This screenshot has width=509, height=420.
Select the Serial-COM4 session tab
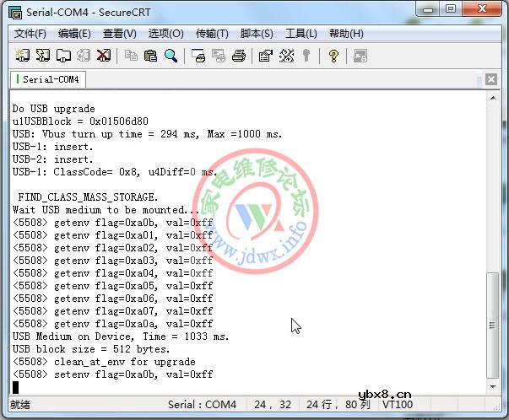pyautogui.click(x=49, y=79)
